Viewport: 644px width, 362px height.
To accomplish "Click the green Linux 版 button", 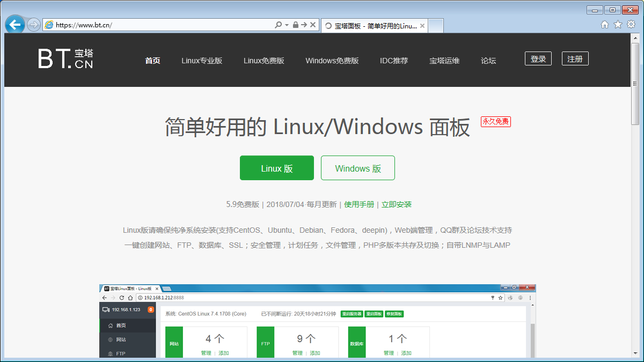I will pyautogui.click(x=277, y=168).
